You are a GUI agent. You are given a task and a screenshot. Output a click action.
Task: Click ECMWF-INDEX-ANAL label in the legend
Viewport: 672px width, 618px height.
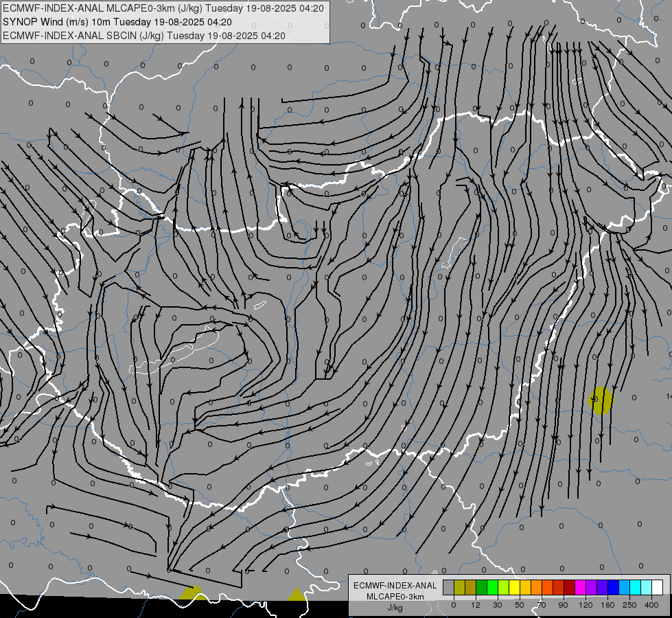[x=395, y=586]
